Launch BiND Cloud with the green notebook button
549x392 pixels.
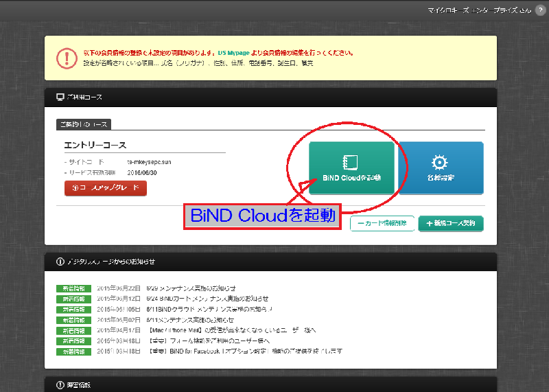(x=351, y=168)
